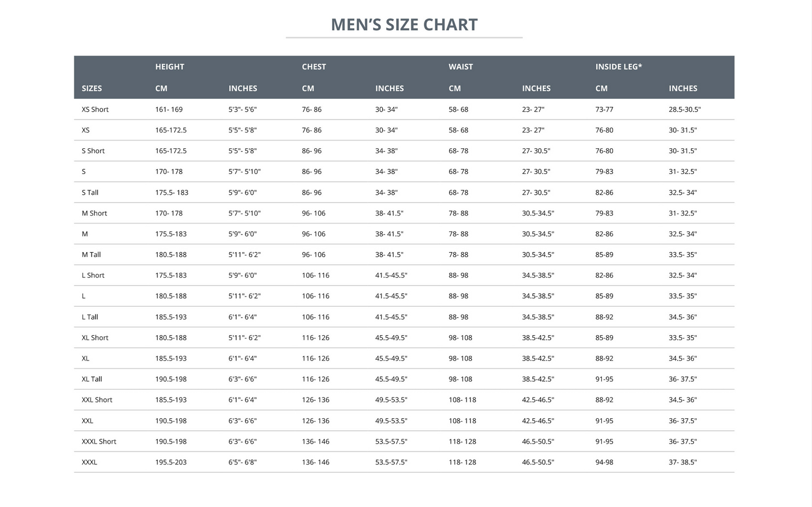The width and height of the screenshot is (812, 507).
Task: Select the 28.5-30.5" inside leg cell
Action: 684,109
